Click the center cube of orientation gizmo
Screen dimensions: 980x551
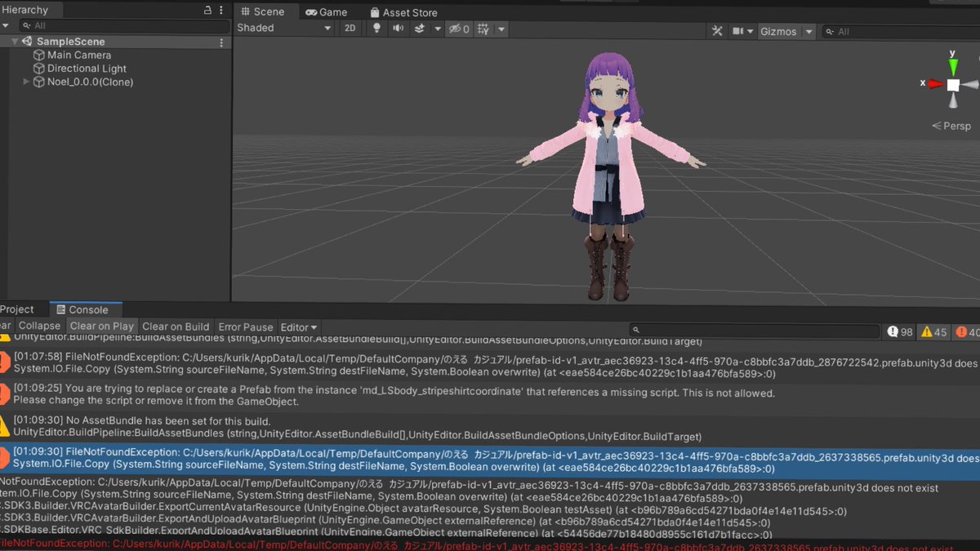point(953,84)
